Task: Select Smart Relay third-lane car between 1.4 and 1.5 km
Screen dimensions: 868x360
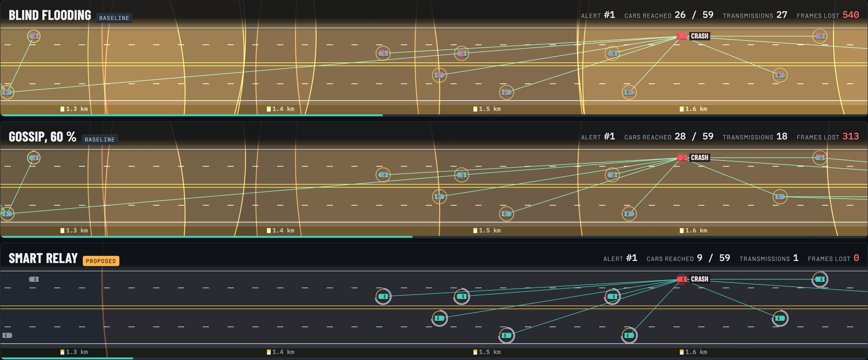Action: [x=440, y=318]
